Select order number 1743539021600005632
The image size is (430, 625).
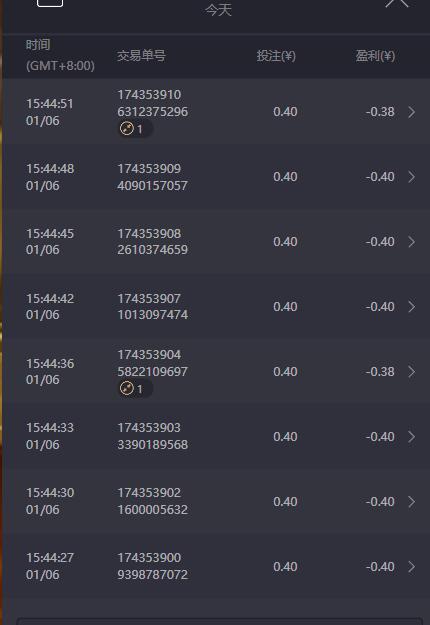[x=152, y=501]
